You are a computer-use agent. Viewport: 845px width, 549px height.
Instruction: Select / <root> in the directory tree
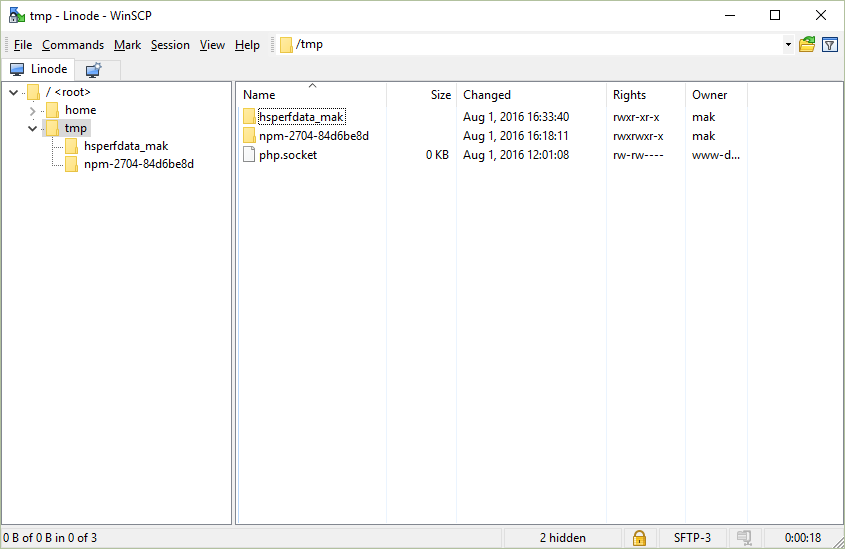coord(68,92)
